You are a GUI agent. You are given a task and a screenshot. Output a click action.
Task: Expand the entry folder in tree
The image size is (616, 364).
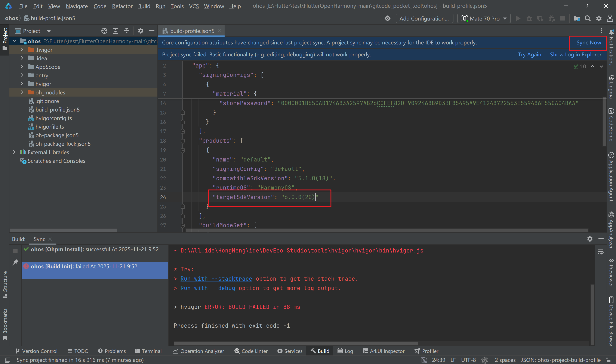tap(22, 75)
